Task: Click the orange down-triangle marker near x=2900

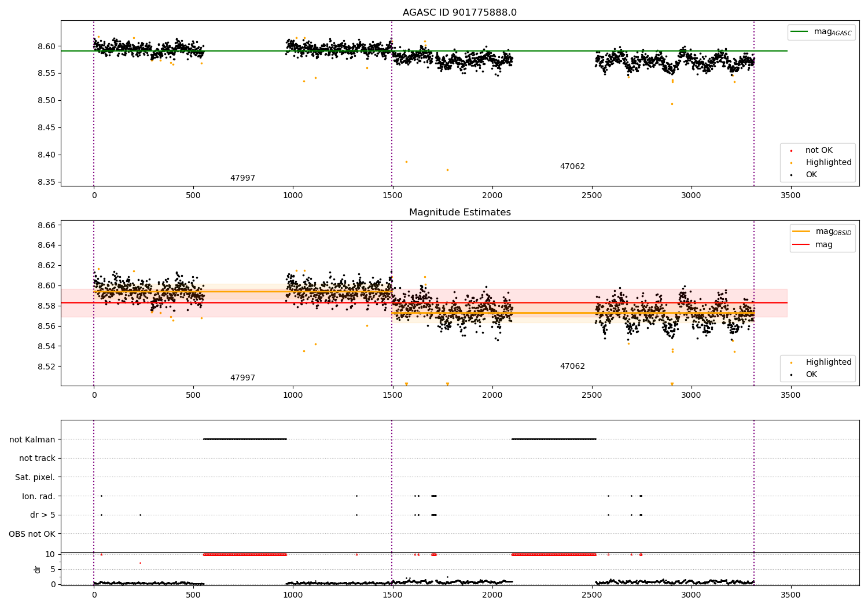Action: point(672,384)
